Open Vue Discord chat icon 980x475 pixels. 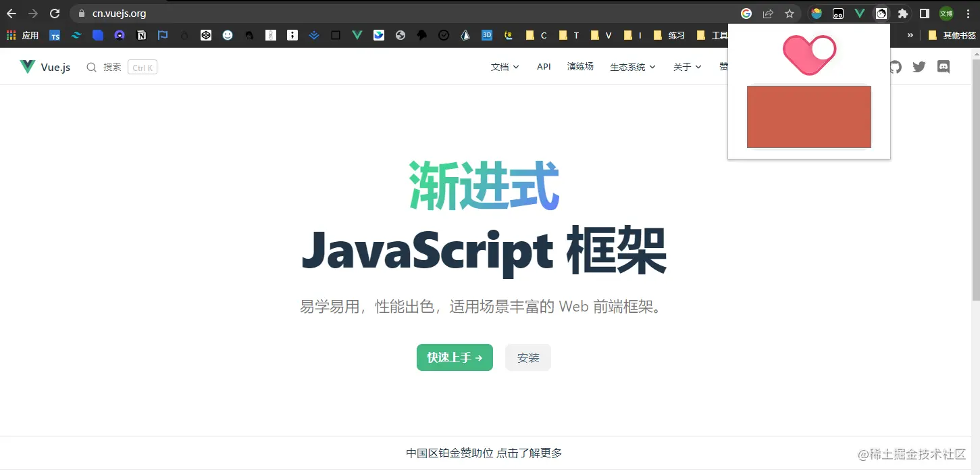944,67
